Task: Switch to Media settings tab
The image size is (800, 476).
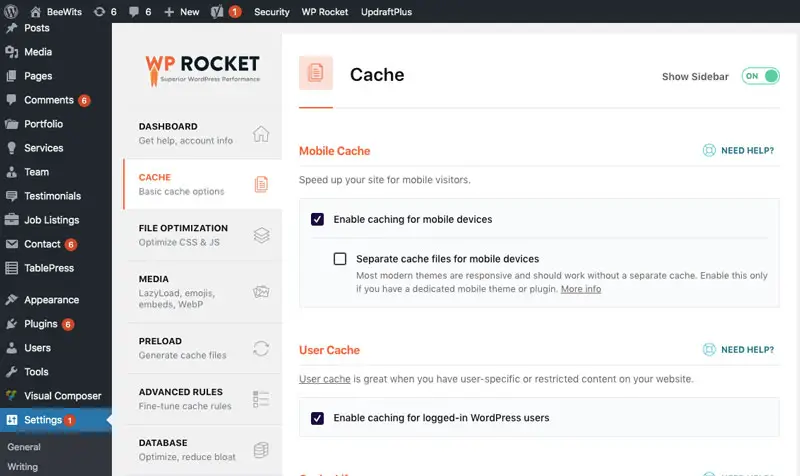Action: tap(203, 292)
